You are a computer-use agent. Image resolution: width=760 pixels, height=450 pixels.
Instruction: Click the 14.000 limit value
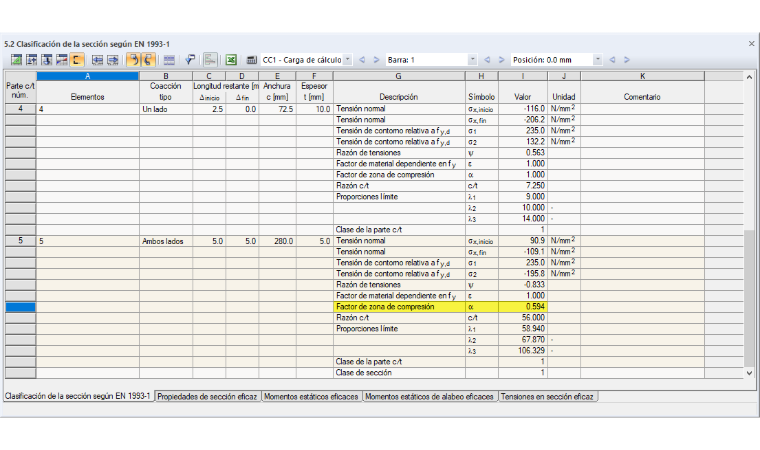tap(522, 219)
